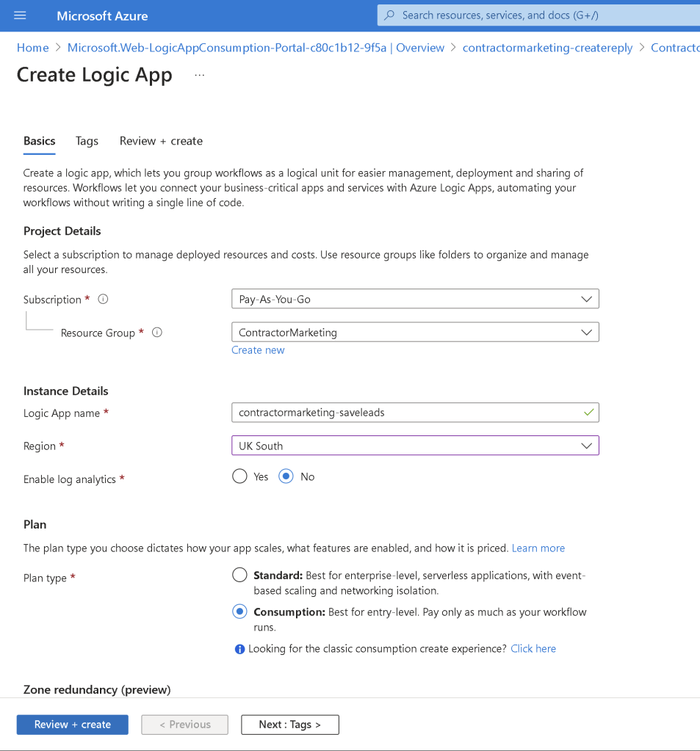Switch to the Review + create tab
The width and height of the screenshot is (700, 751).
click(161, 141)
